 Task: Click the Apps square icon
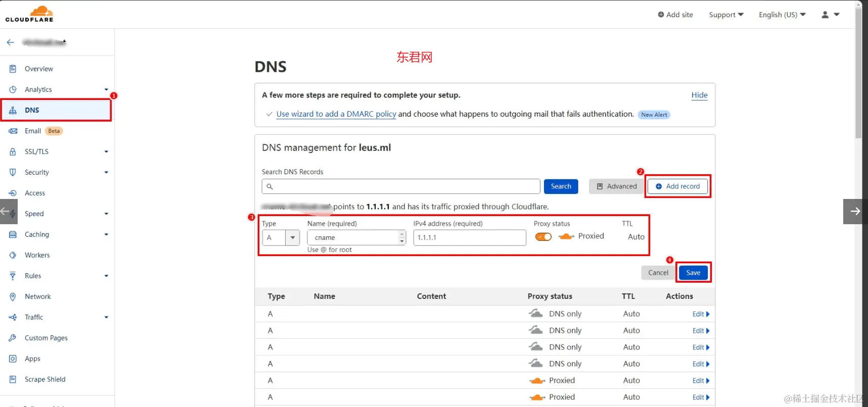click(x=13, y=359)
